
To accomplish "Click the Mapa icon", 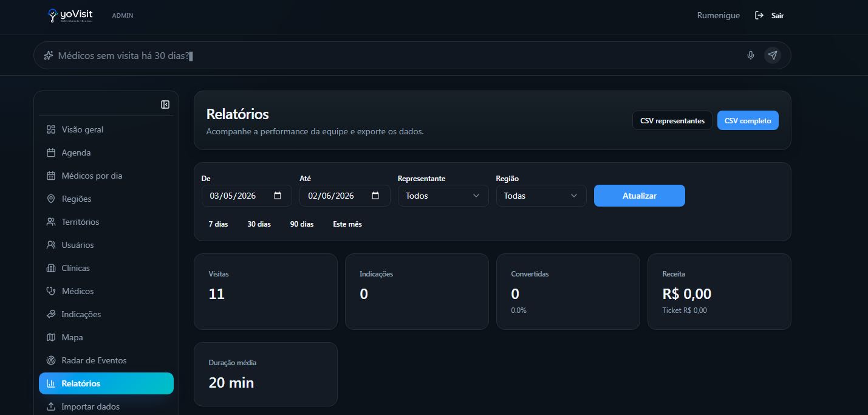I will pyautogui.click(x=51, y=337).
